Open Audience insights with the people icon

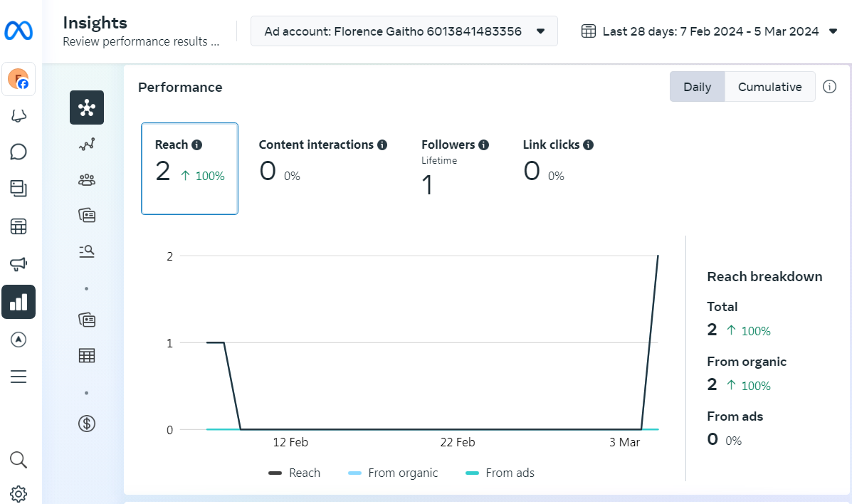pos(86,179)
